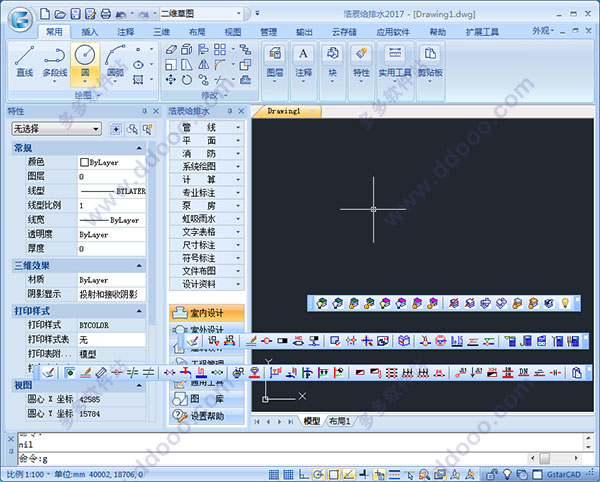This screenshot has height=482, width=600.
Task: Switch to the 云存储 ribbon tab
Action: pyautogui.click(x=344, y=32)
